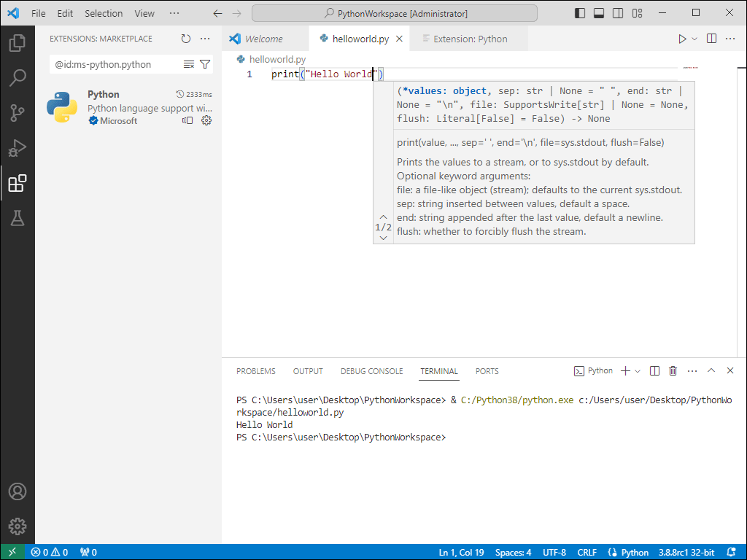Open the File menu
The height and width of the screenshot is (560, 747).
[38, 13]
